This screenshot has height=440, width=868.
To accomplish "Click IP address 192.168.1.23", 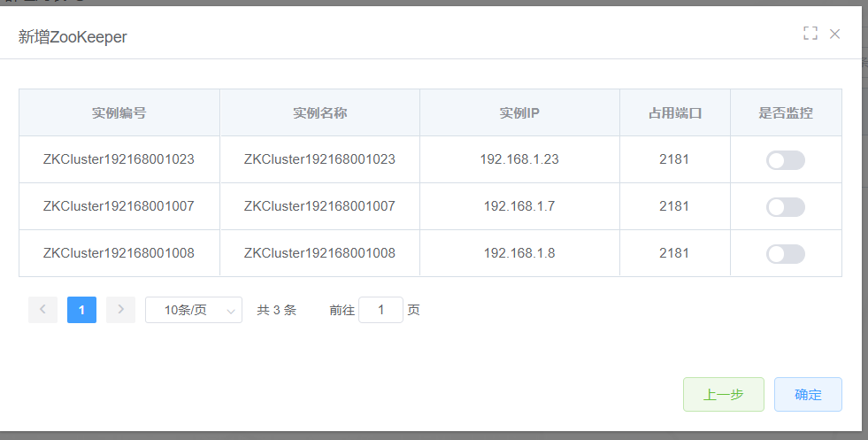I will (x=519, y=159).
